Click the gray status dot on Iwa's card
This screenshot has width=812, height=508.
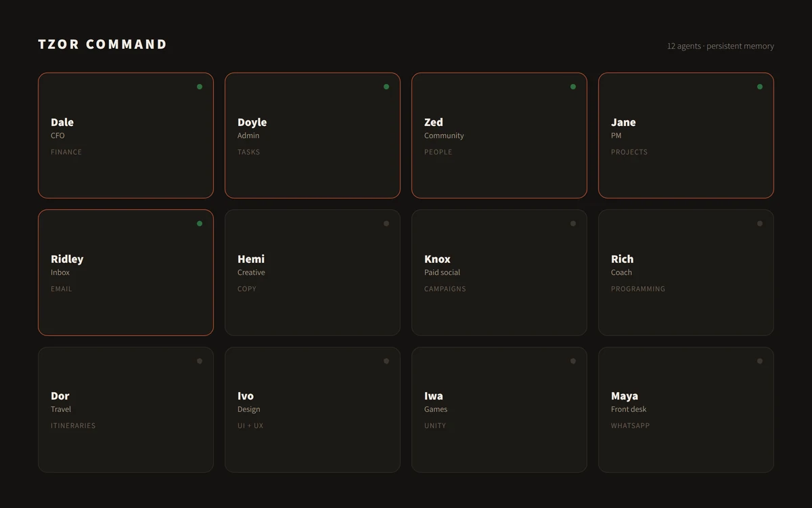tap(573, 361)
